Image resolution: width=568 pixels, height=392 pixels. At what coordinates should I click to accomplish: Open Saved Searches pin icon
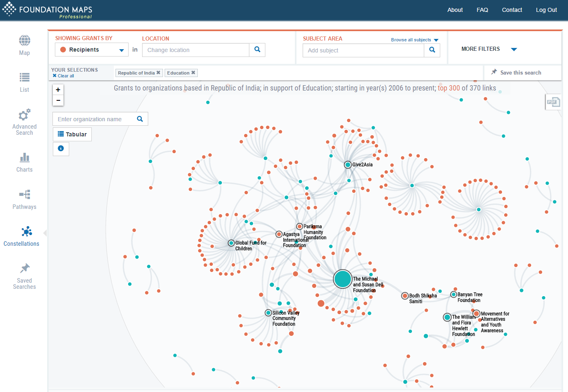click(x=25, y=268)
